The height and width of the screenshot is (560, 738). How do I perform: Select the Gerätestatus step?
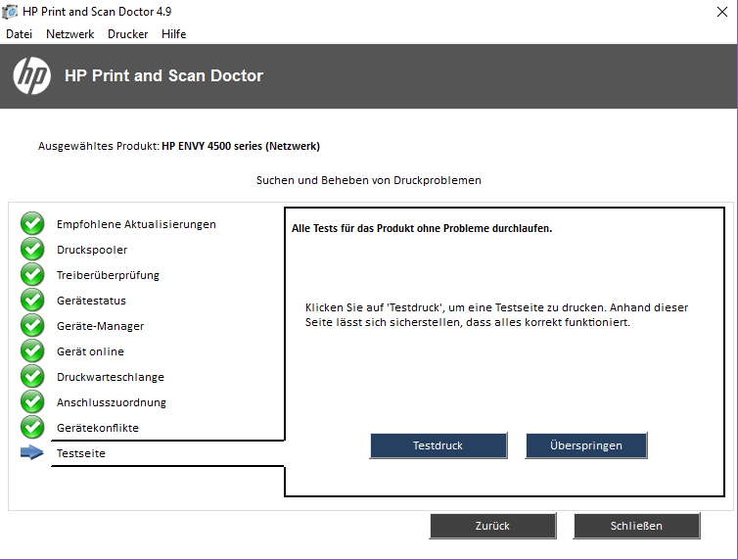91,301
